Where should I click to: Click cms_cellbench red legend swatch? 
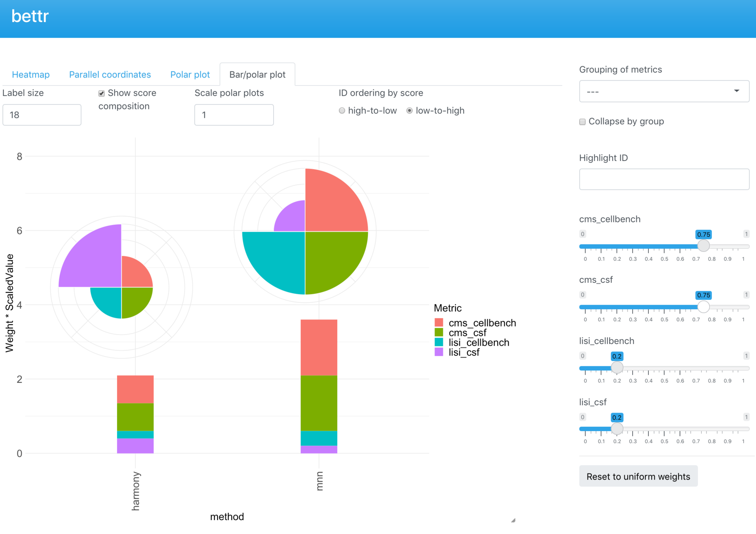(439, 322)
